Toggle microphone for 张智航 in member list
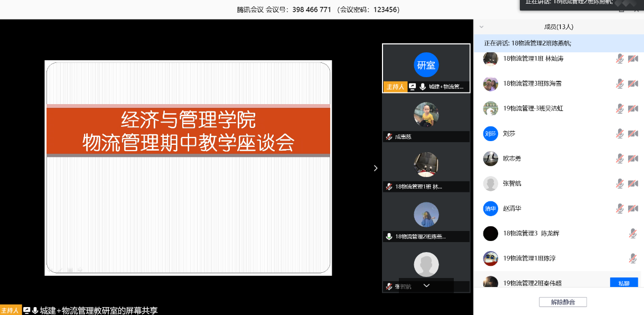Screen dimensions: 644x315 (x=620, y=183)
